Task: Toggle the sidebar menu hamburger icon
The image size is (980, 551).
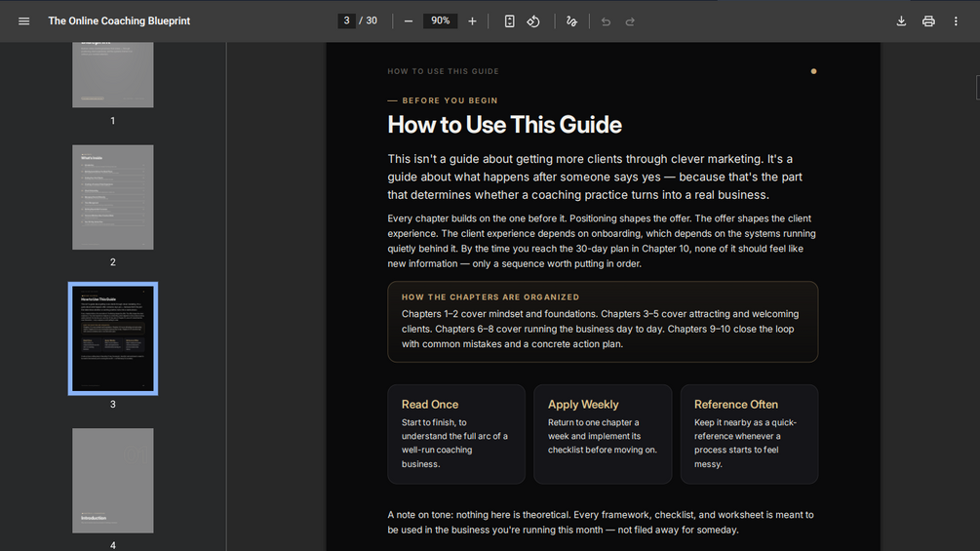Action: [x=23, y=21]
